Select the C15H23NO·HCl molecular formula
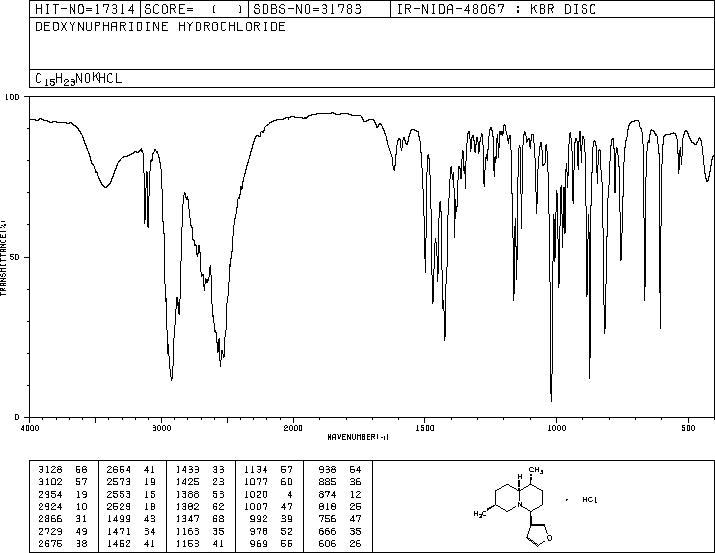The width and height of the screenshot is (715, 553). pyautogui.click(x=79, y=78)
